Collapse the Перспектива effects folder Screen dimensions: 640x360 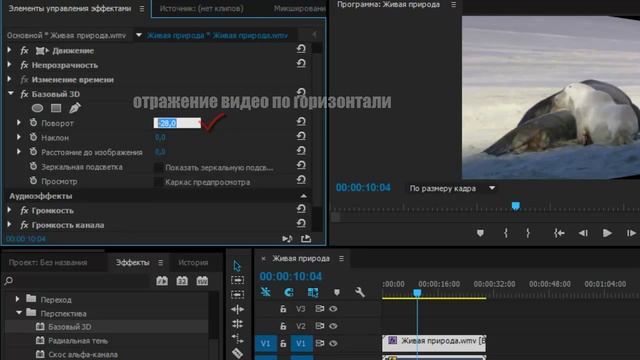19,313
